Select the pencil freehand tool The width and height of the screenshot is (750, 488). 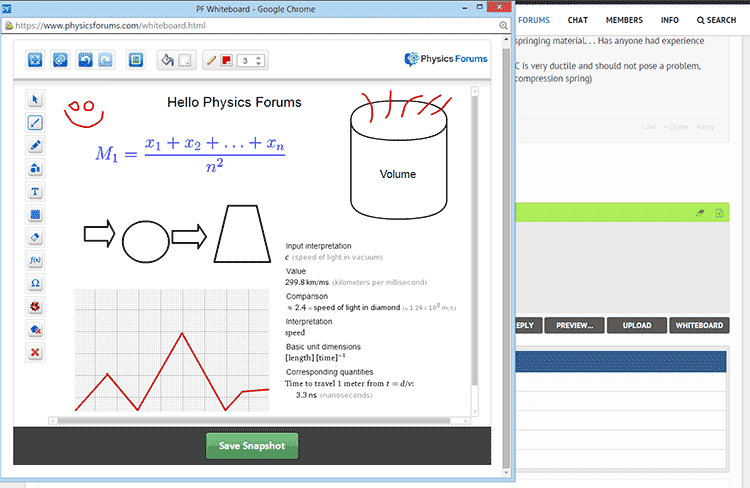point(35,145)
